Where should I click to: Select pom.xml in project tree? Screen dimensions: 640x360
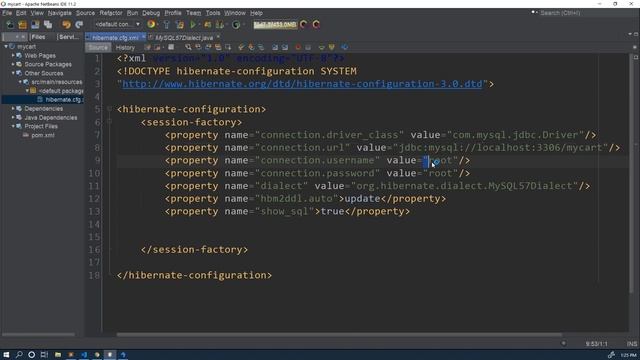point(42,135)
